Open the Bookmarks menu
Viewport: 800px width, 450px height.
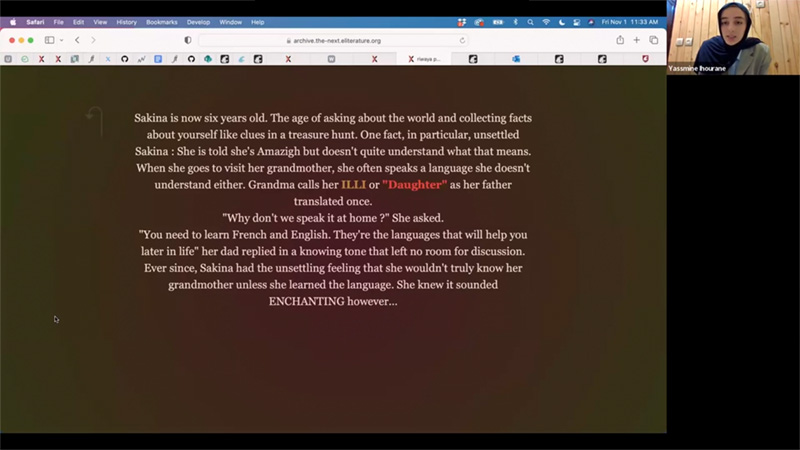pos(161,21)
